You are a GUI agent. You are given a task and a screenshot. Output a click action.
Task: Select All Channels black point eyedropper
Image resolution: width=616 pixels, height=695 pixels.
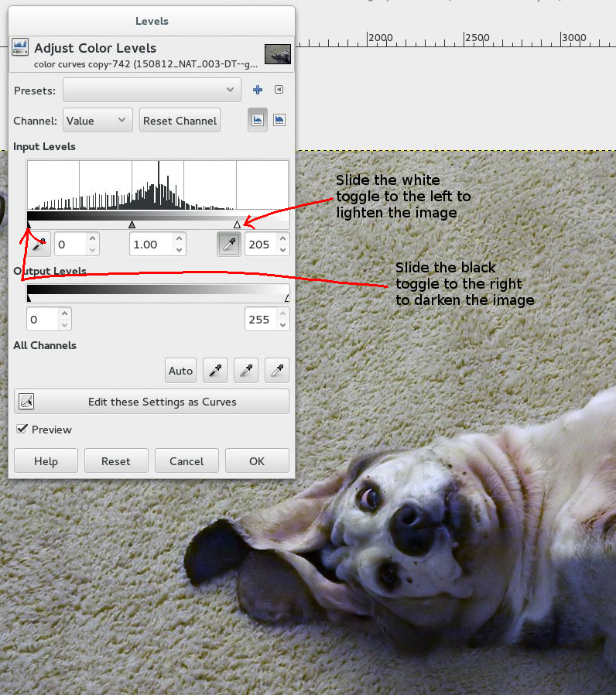tap(214, 371)
